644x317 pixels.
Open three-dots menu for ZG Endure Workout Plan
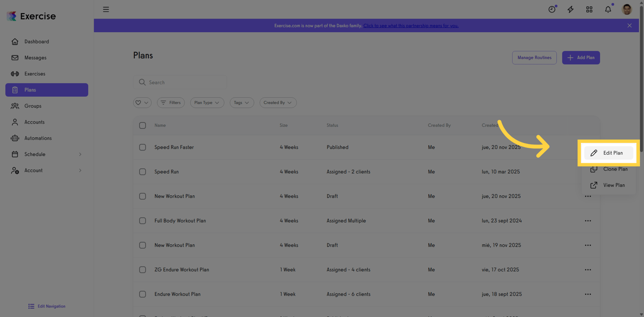(x=588, y=270)
